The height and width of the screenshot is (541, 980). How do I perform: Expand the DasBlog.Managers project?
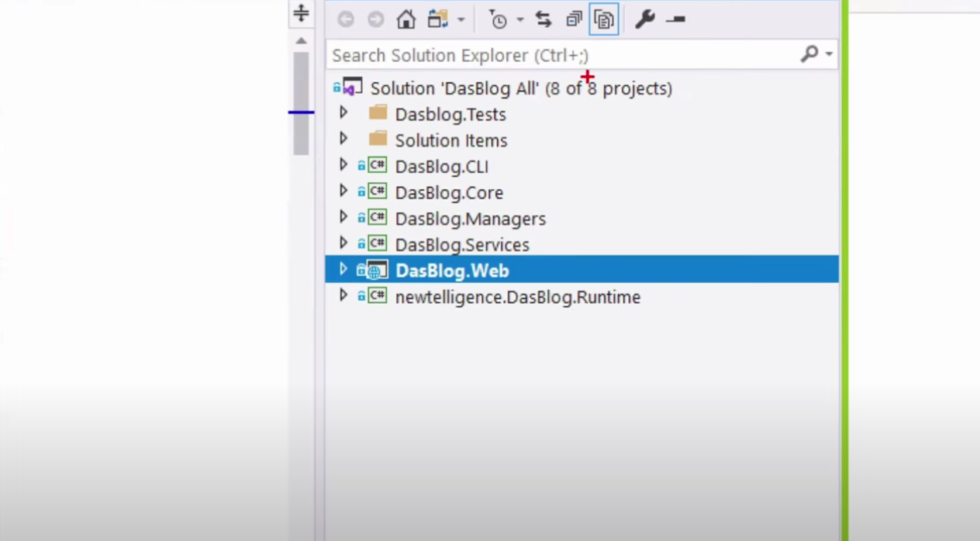[x=343, y=218]
